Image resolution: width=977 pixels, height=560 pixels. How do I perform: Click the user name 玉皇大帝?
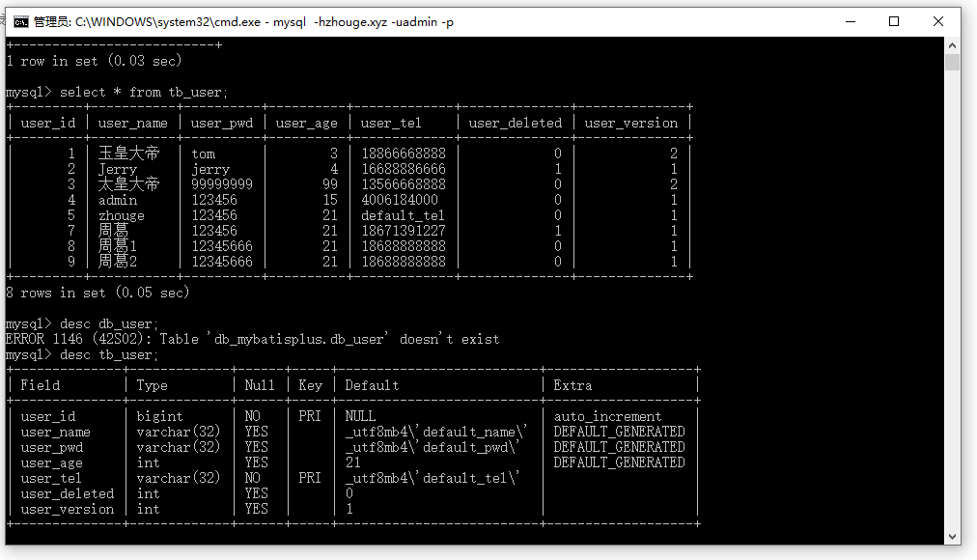pos(129,154)
